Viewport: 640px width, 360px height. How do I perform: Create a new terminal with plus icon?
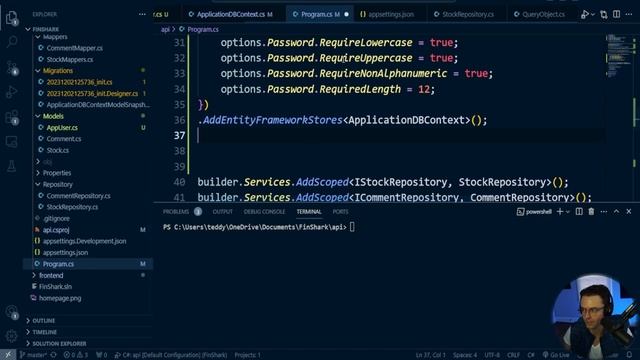coord(560,211)
